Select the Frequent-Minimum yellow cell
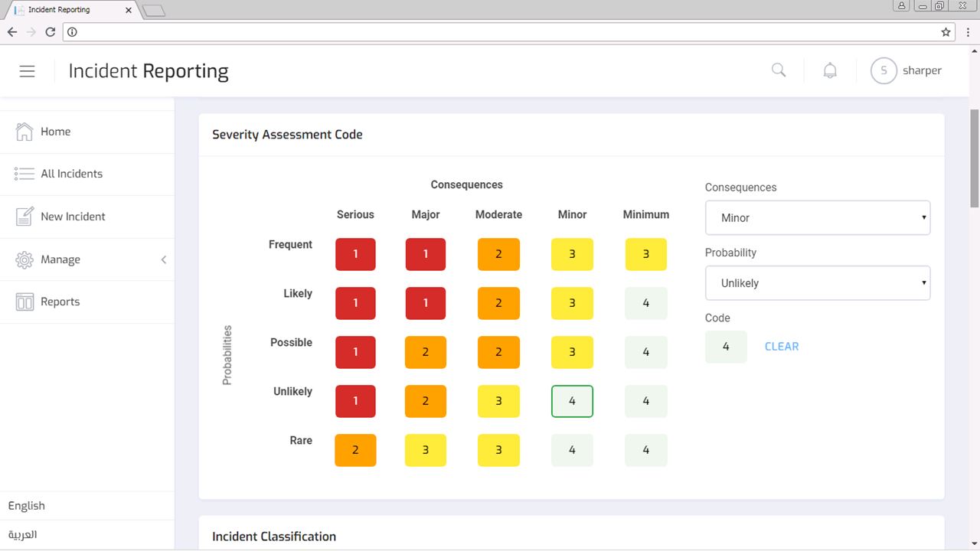 tap(645, 254)
